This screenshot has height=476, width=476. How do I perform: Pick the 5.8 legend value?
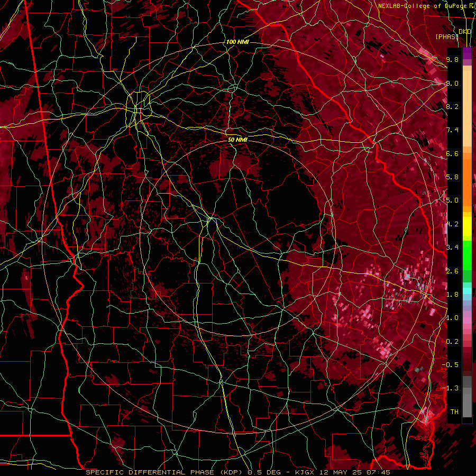click(x=452, y=177)
